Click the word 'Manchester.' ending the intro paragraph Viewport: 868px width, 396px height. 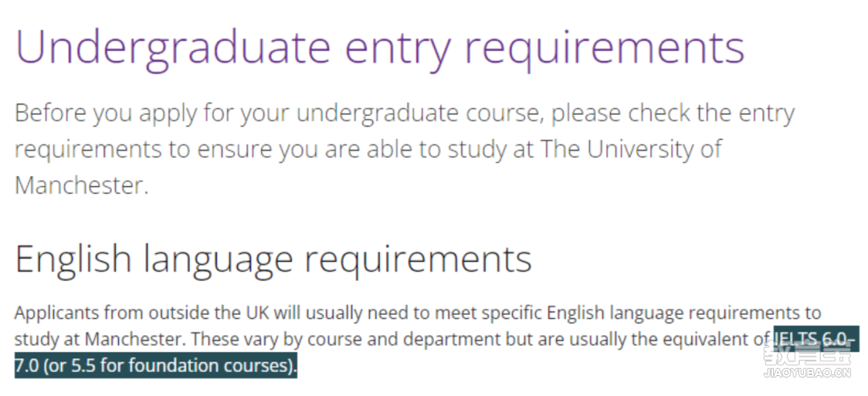82,186
